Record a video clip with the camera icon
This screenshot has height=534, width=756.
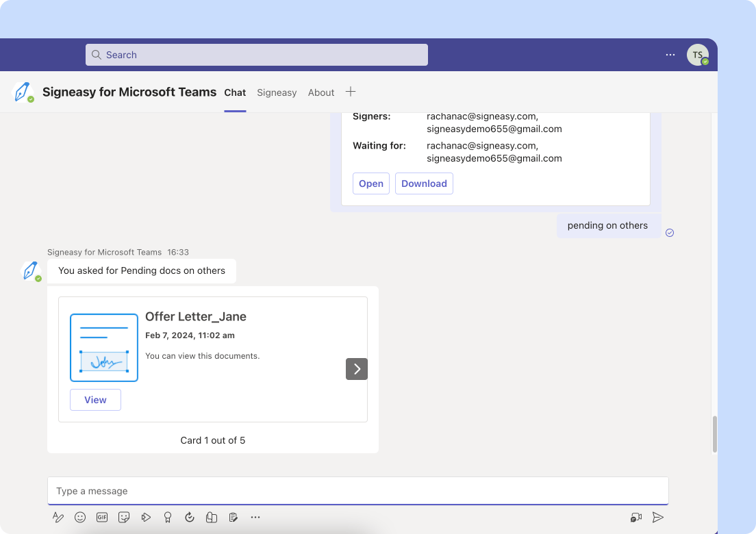636,517
